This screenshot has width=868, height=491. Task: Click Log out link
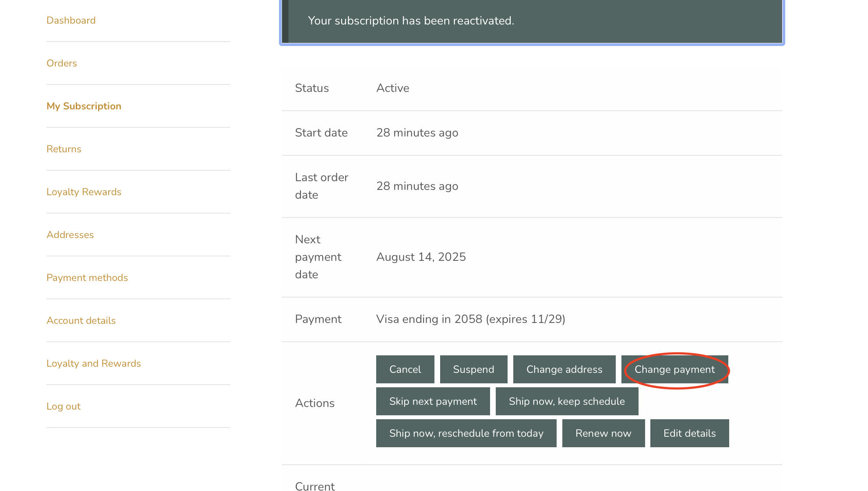pyautogui.click(x=64, y=407)
